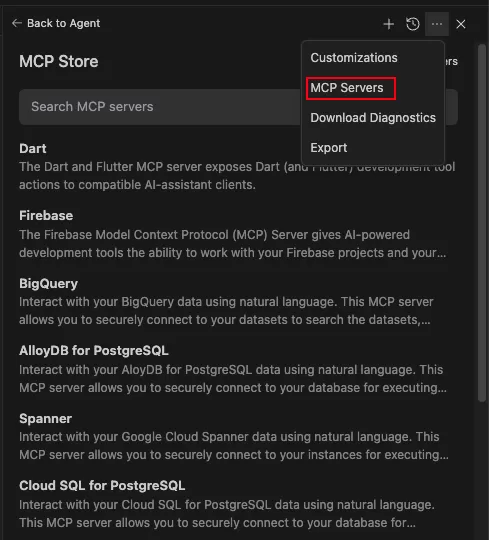Image resolution: width=489 pixels, height=540 pixels.
Task: Click the Firebase description text
Action: point(232,244)
